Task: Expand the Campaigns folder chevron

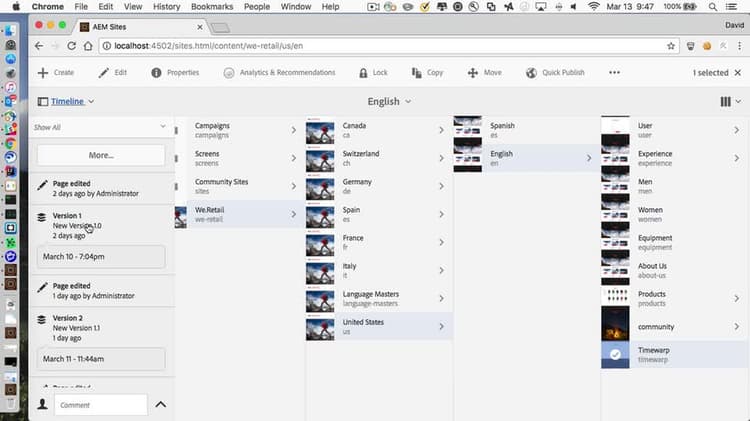Action: click(x=294, y=130)
